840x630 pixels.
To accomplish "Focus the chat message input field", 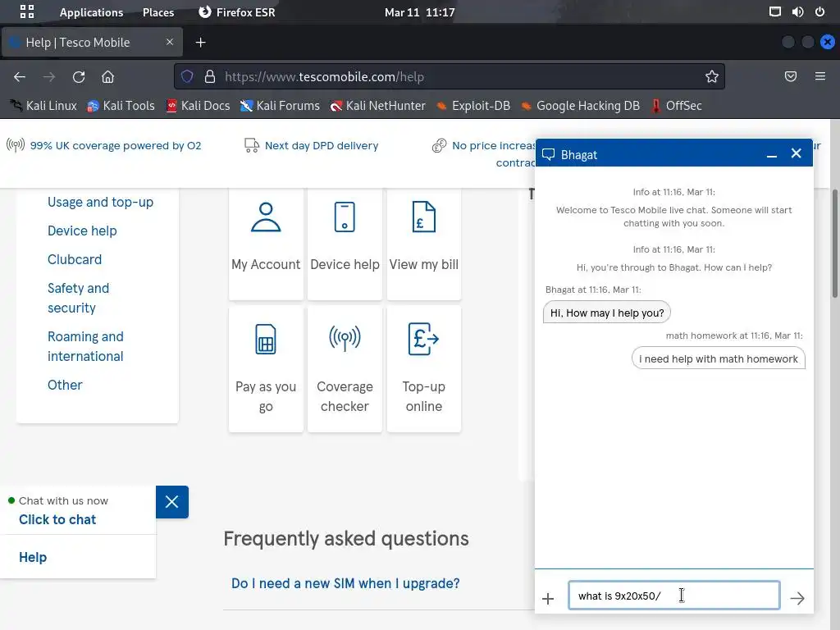I will coord(674,596).
